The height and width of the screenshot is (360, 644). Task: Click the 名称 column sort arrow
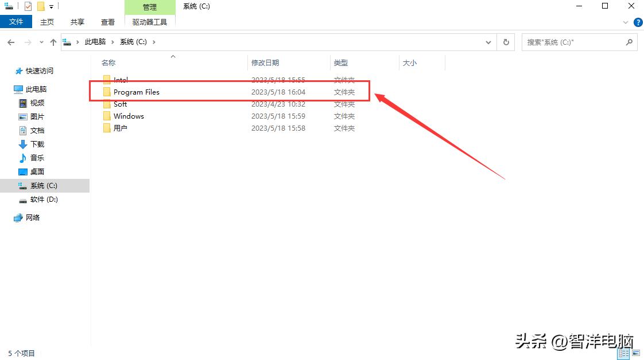coord(173,56)
